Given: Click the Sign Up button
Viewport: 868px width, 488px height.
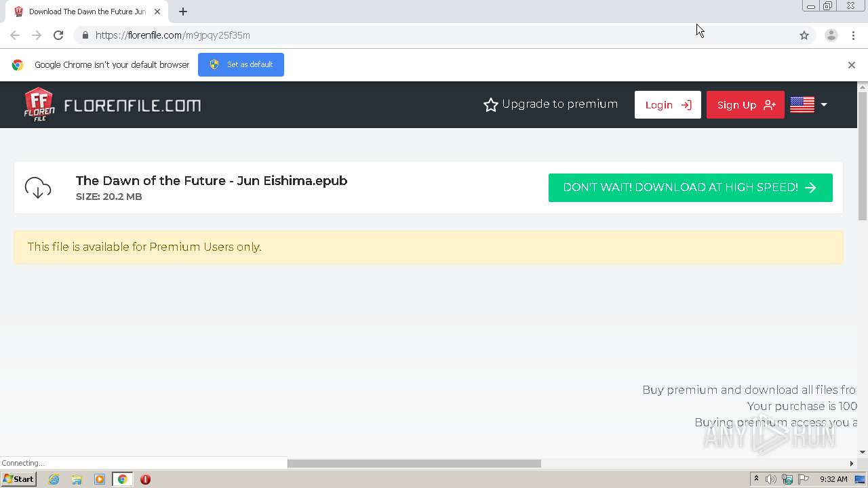Looking at the screenshot, I should pos(745,104).
